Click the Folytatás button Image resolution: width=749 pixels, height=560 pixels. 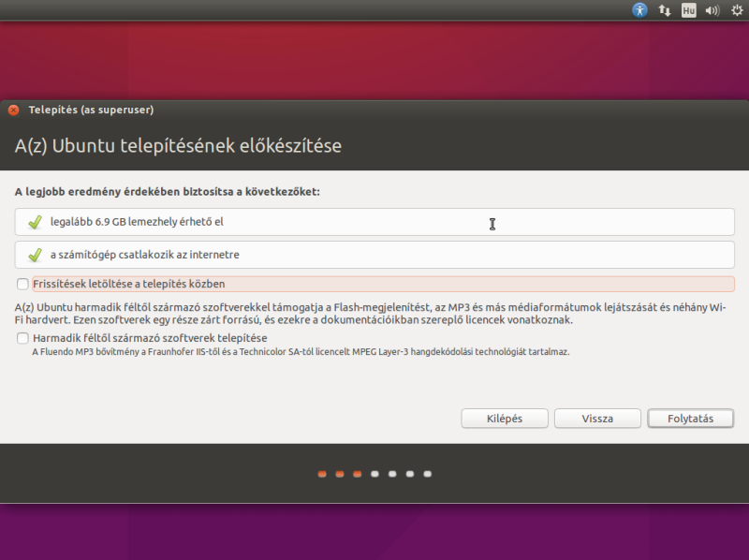[x=690, y=419]
